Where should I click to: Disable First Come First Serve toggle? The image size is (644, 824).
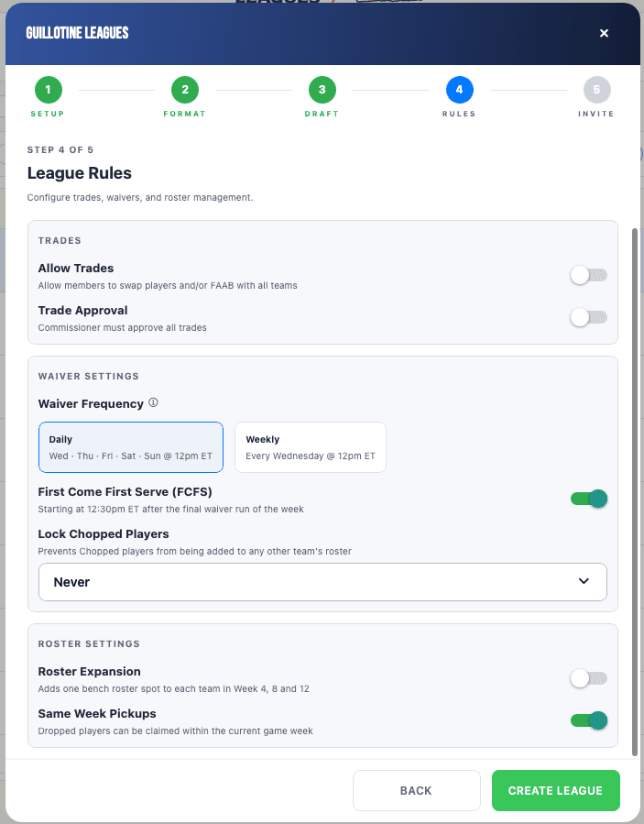click(x=589, y=499)
